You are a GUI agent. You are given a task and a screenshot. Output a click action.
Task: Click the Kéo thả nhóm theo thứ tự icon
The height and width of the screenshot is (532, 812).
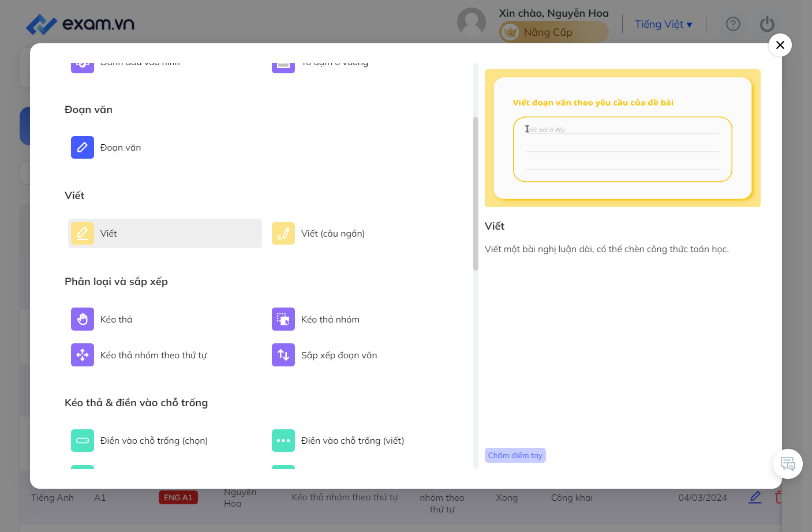pyautogui.click(x=83, y=355)
